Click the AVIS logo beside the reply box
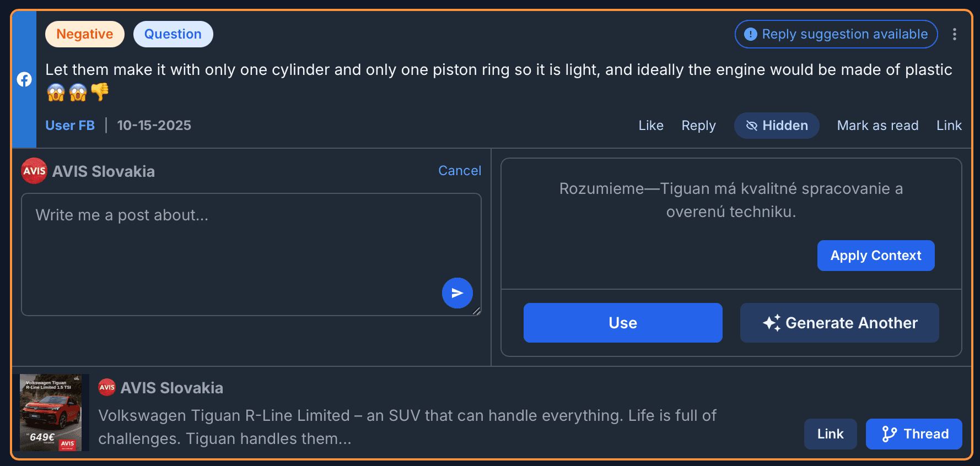The height and width of the screenshot is (466, 980). click(34, 171)
